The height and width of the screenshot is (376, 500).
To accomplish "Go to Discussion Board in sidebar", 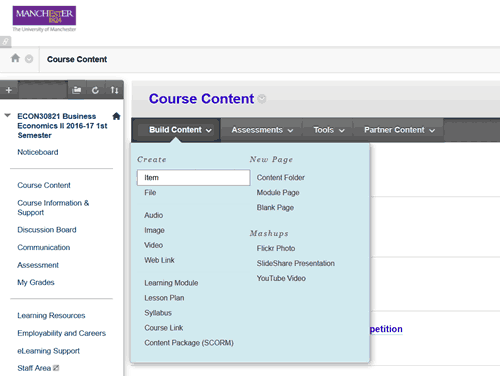I will tap(47, 230).
